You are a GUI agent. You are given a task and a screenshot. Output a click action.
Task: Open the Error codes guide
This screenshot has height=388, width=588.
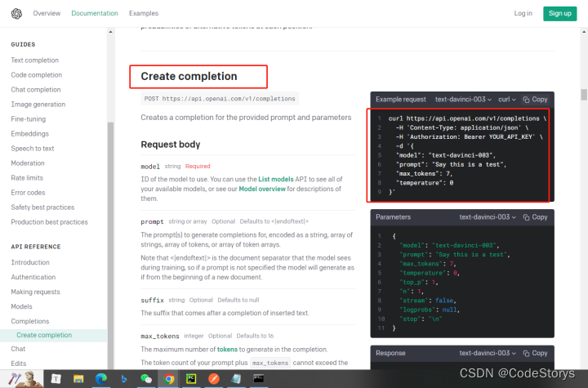(28, 193)
